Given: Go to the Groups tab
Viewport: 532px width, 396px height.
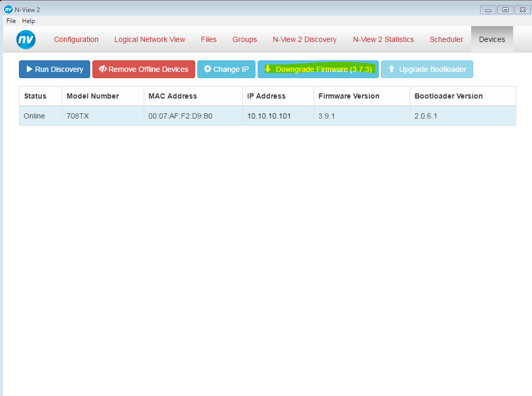Looking at the screenshot, I should coord(244,39).
